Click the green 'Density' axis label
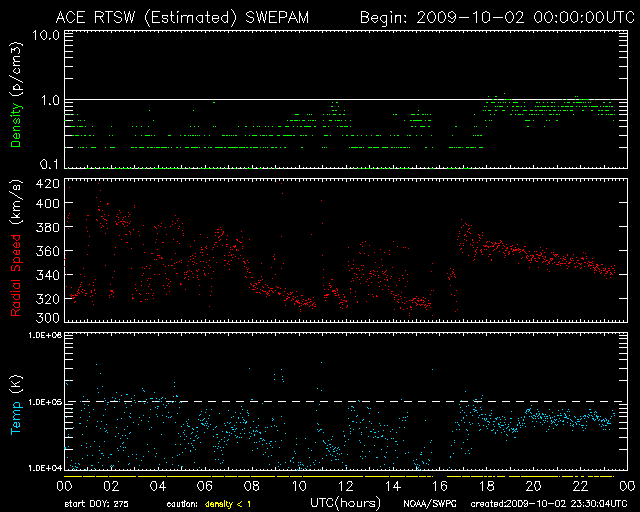Screen dimensions: 640x512 (x=16, y=125)
